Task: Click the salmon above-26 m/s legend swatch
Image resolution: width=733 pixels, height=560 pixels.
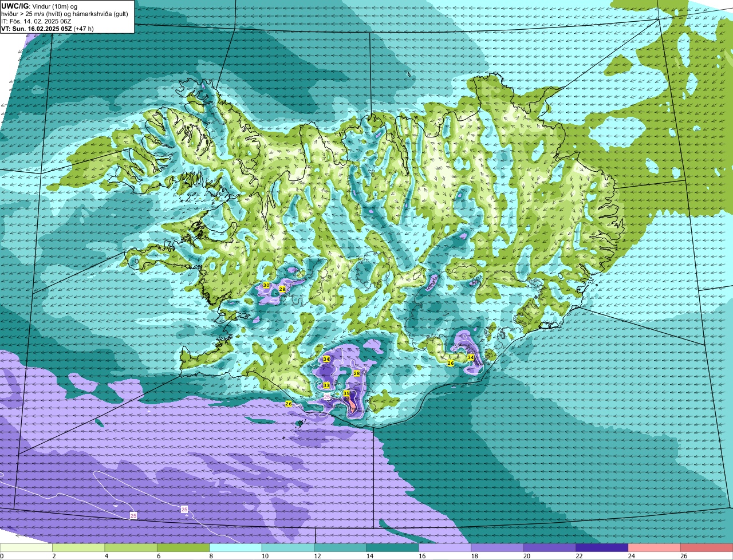Action: pos(707,547)
